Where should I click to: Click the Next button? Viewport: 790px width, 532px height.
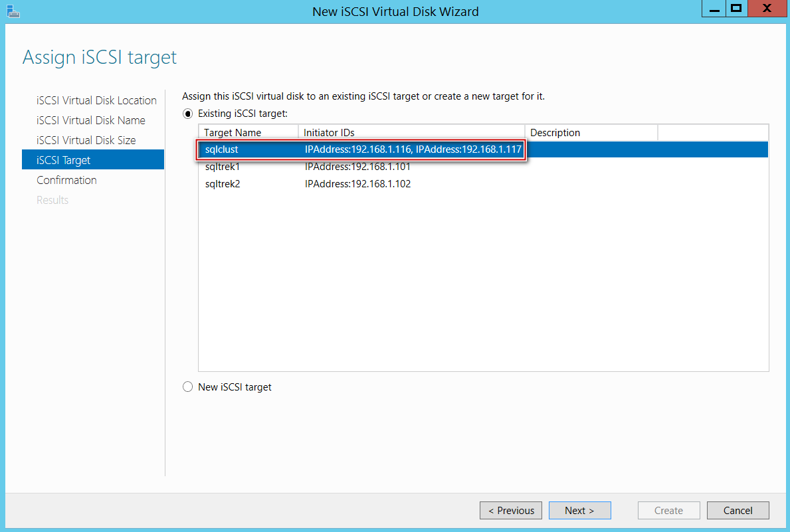[x=579, y=511]
